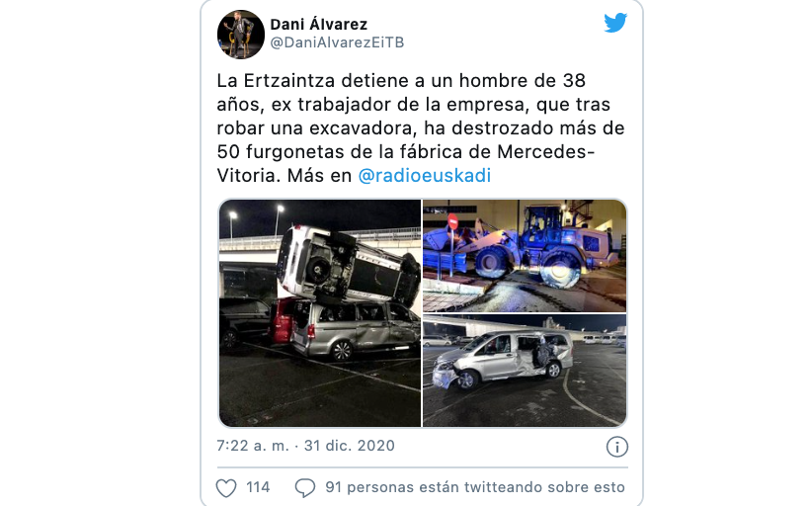The width and height of the screenshot is (812, 506).
Task: Click the date 31 dic. 2020
Action: click(350, 446)
